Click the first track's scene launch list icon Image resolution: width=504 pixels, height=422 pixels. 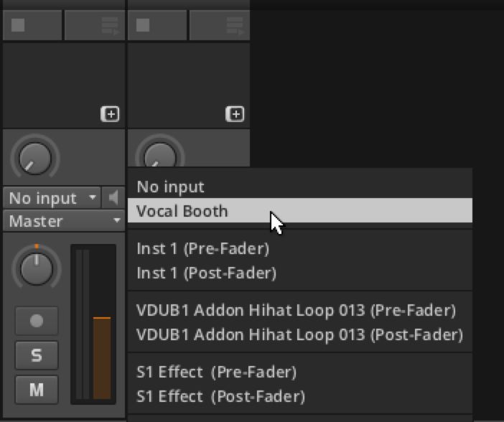pyautogui.click(x=111, y=26)
